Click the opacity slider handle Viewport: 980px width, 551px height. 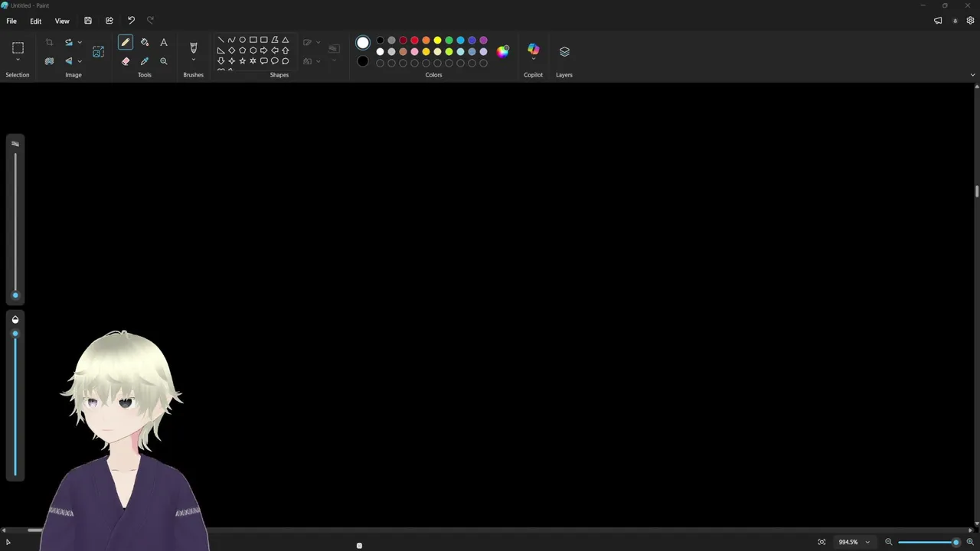[x=15, y=334]
